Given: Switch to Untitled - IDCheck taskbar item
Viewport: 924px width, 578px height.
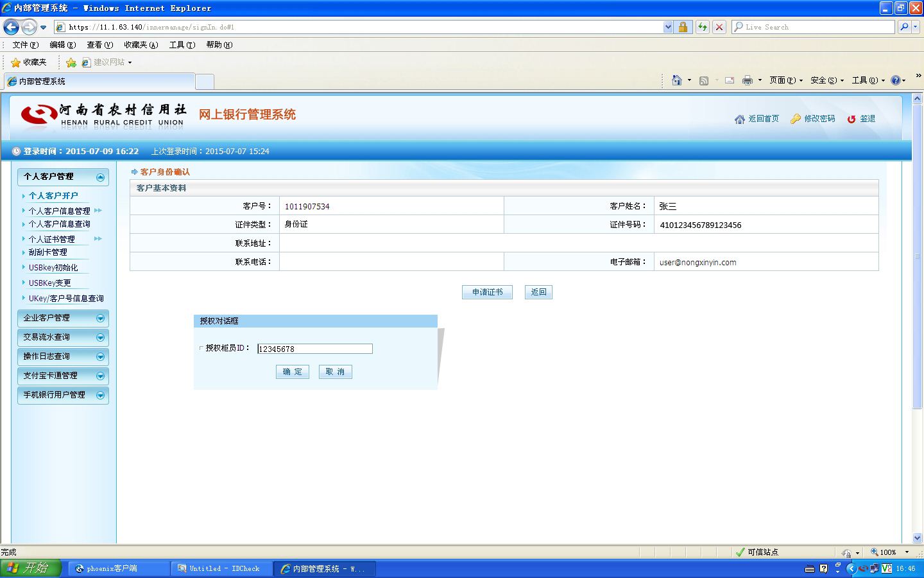Looking at the screenshot, I should point(222,568).
